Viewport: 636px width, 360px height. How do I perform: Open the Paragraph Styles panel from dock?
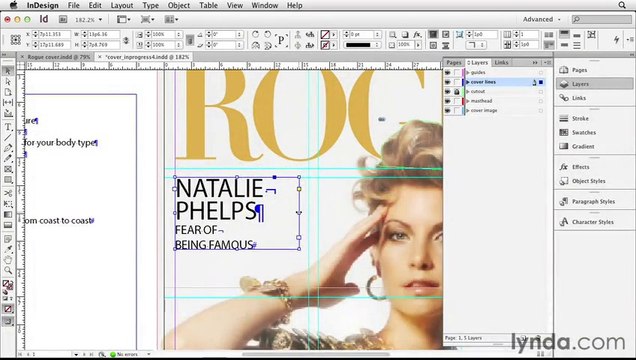click(x=594, y=201)
